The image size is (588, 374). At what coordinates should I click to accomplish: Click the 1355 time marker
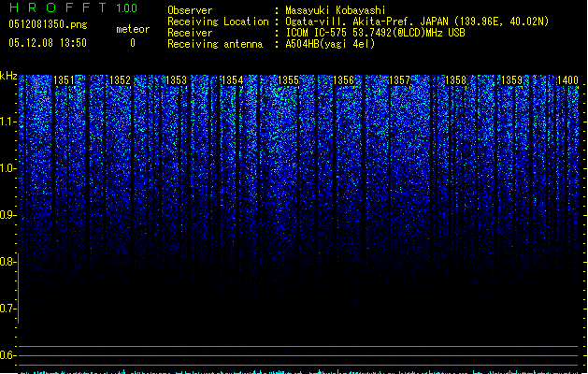pos(288,79)
